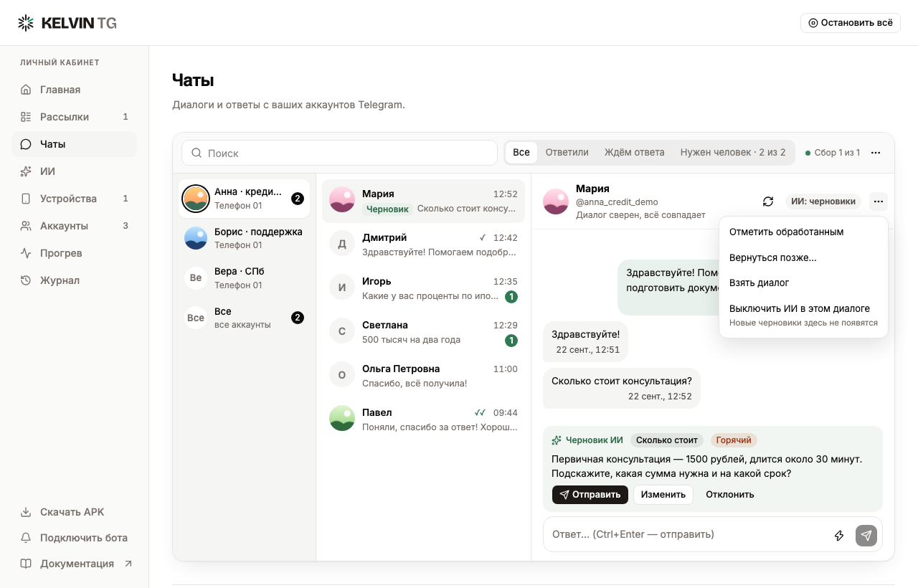
Task: Choose Взять диалог menu item
Action: [803, 283]
